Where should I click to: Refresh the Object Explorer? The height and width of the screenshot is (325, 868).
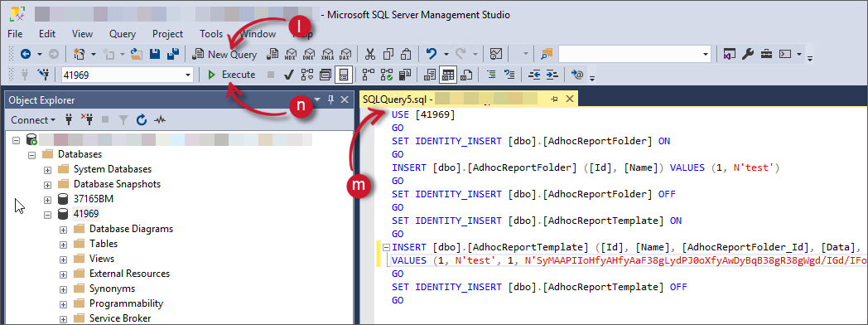(141, 119)
